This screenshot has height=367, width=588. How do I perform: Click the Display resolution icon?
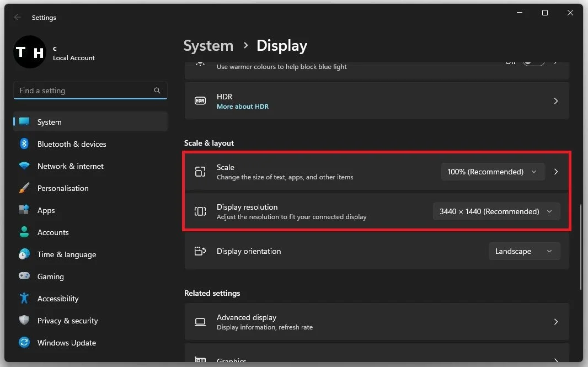click(x=200, y=211)
